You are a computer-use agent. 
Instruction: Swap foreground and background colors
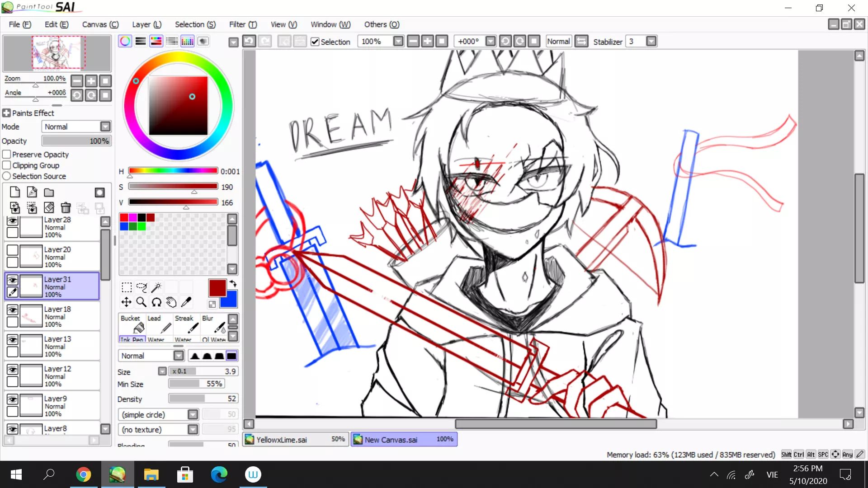pyautogui.click(x=233, y=284)
